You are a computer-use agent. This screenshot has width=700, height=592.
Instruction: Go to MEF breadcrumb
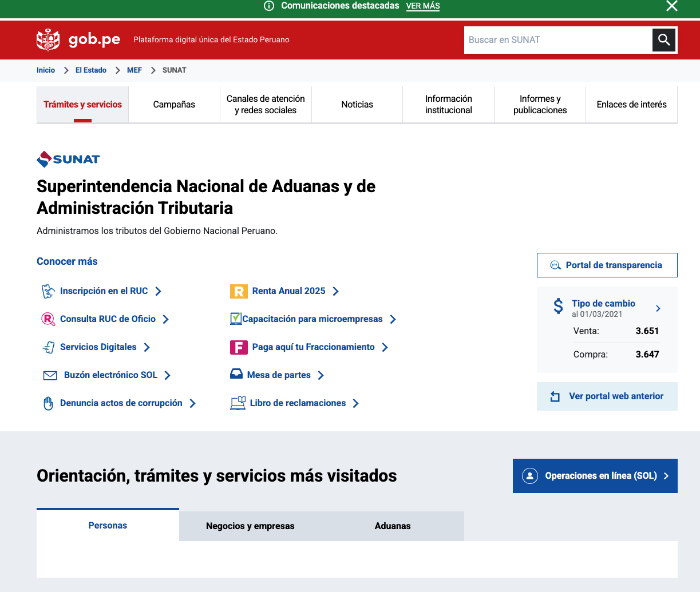pos(135,70)
